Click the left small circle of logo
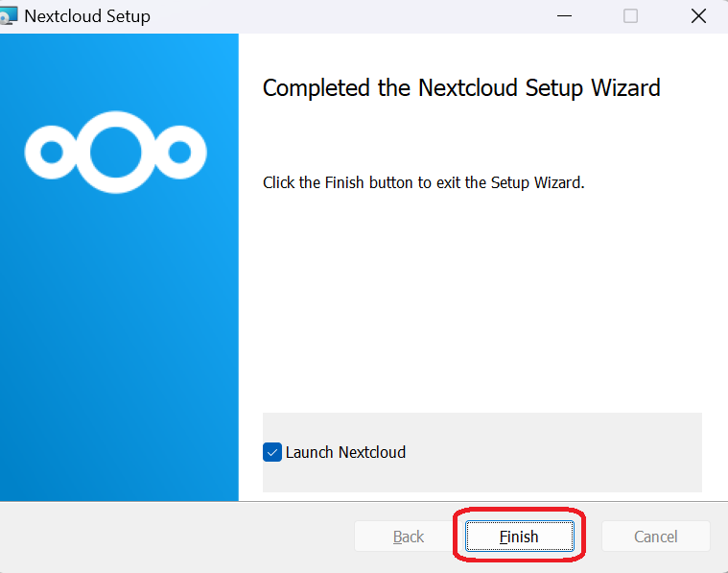This screenshot has height=573, width=728. 52,152
